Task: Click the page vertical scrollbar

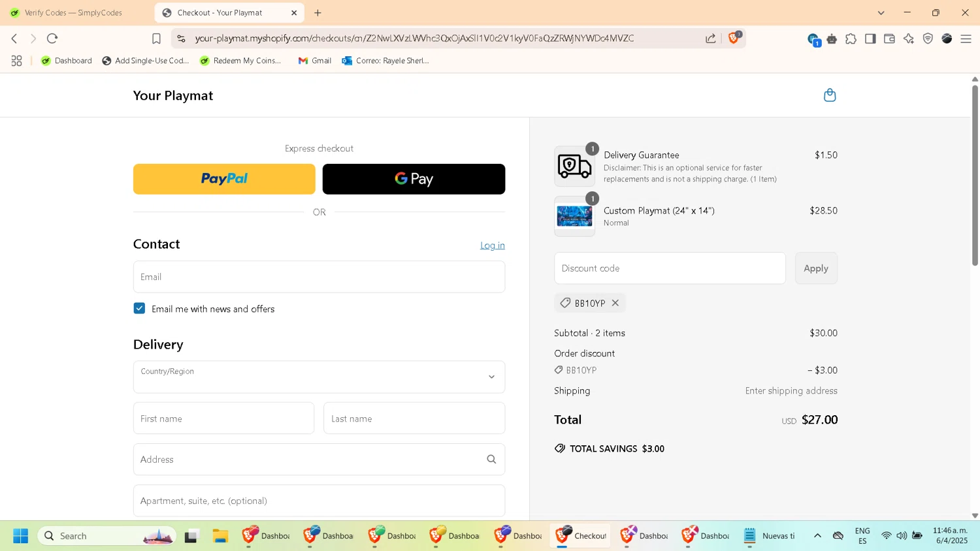Action: click(x=975, y=176)
